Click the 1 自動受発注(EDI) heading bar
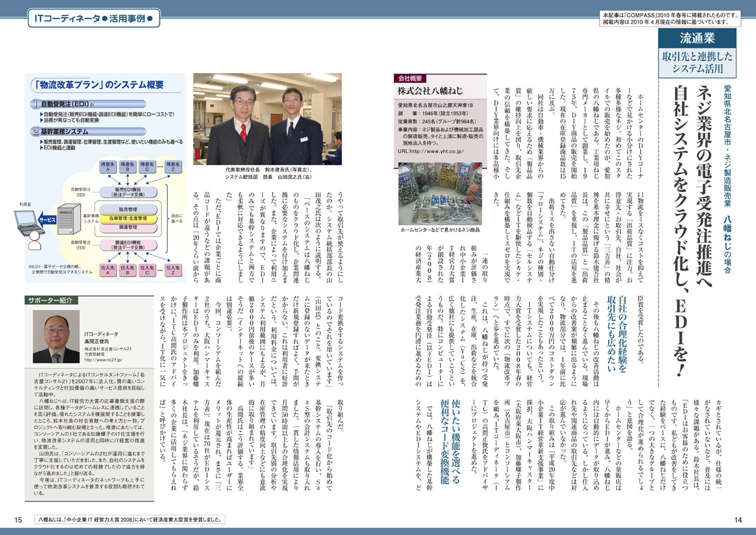The width and height of the screenshot is (756, 535). tap(88, 104)
